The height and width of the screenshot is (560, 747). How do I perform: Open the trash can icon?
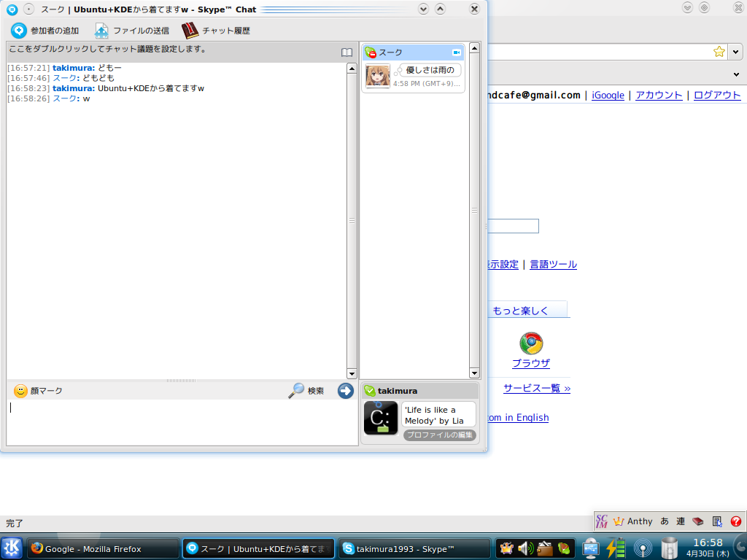pyautogui.click(x=669, y=548)
